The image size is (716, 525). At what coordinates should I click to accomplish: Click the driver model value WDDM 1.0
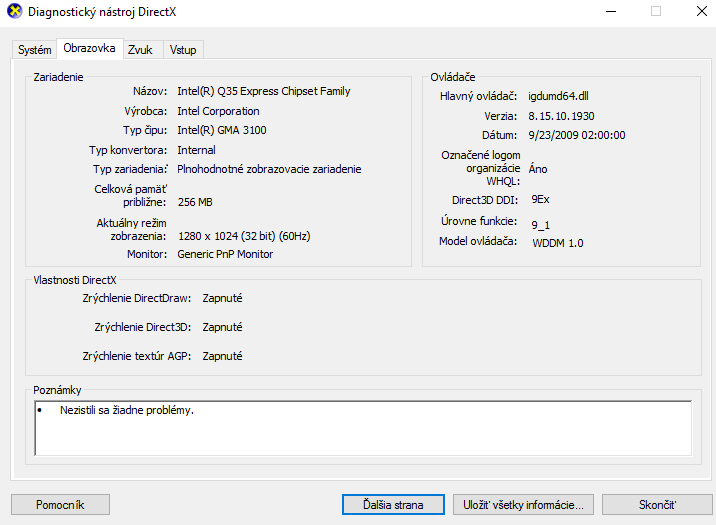[558, 243]
